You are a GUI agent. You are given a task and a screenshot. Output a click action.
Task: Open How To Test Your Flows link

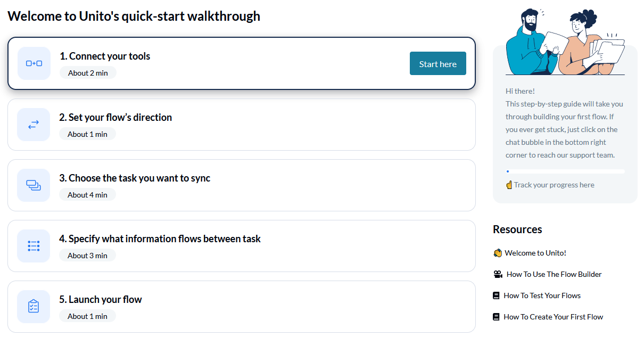point(542,295)
